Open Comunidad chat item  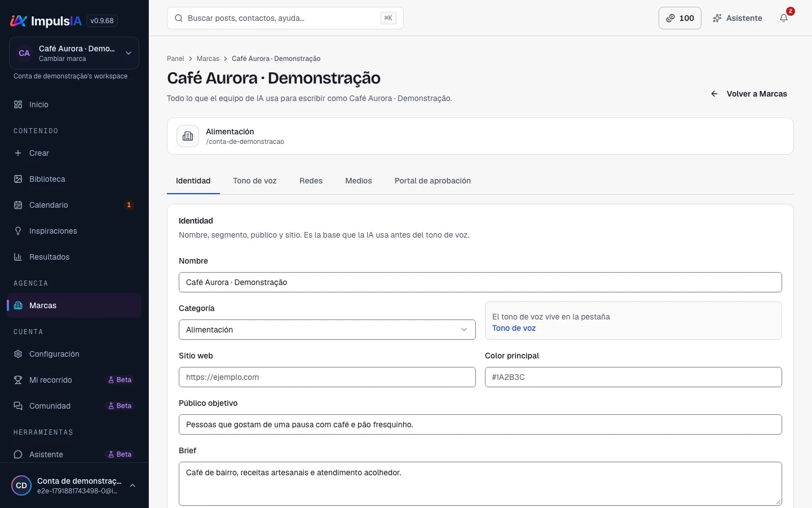coord(74,406)
